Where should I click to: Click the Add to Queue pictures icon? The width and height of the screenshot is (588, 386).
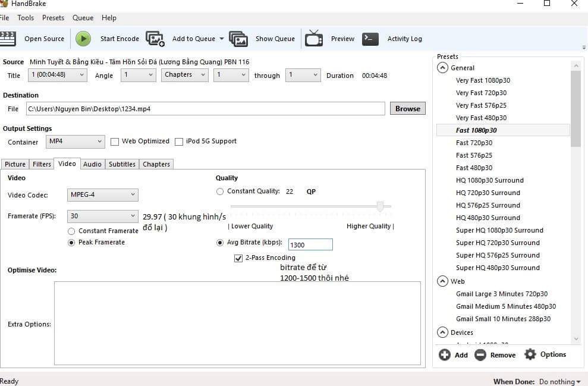(155, 39)
